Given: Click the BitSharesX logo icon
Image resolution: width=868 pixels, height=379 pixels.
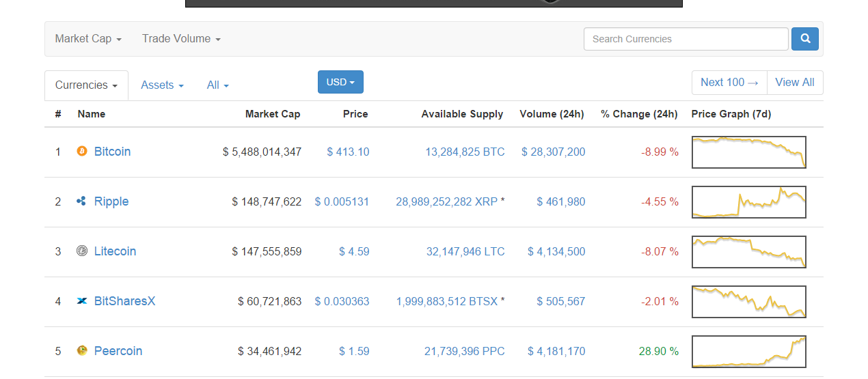Looking at the screenshot, I should click(82, 300).
